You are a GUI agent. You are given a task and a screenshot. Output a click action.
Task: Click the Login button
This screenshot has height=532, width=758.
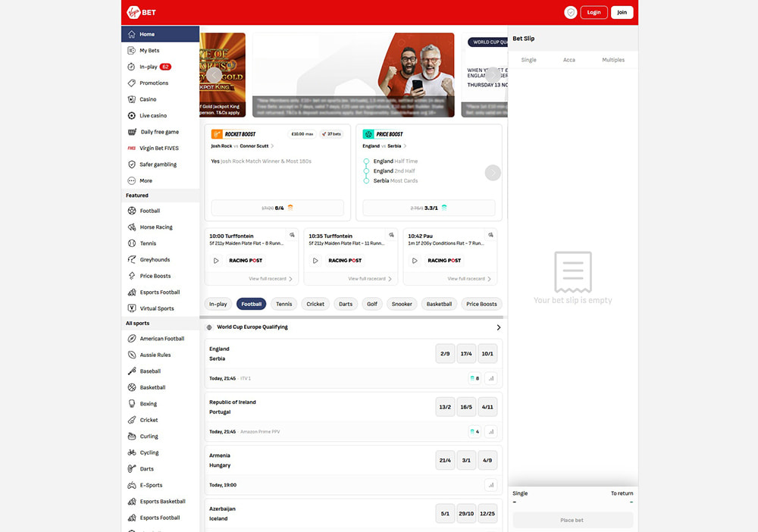[594, 12]
